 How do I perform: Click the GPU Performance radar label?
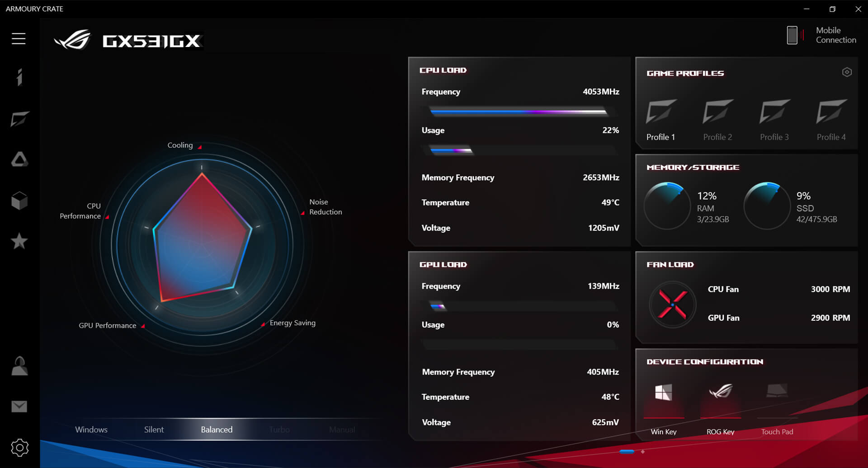107,326
